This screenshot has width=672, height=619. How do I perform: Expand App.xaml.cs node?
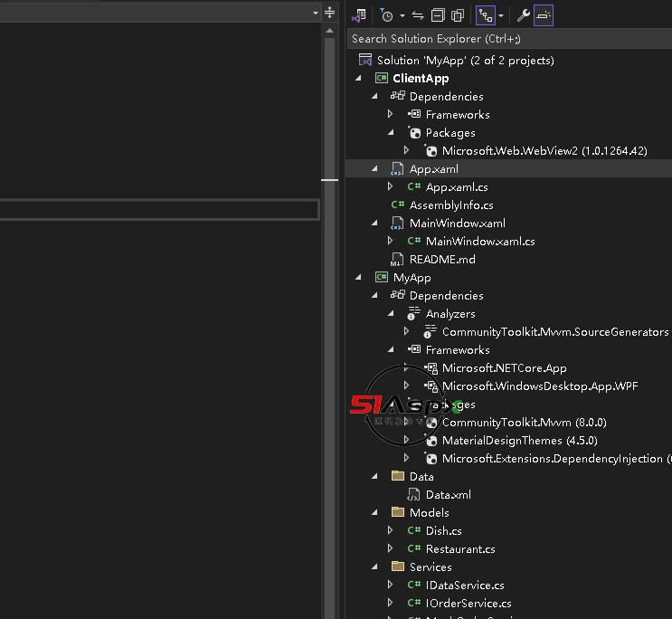[x=391, y=186]
